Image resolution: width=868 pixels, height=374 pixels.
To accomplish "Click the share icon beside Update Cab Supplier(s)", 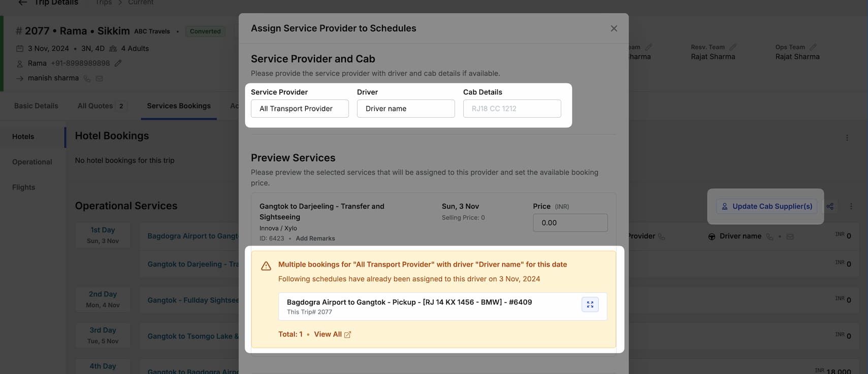I will 830,206.
